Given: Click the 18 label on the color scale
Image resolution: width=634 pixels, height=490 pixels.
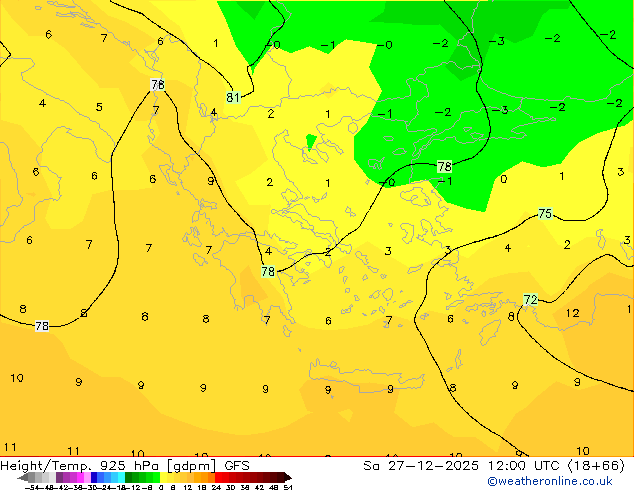Looking at the screenshot, I should pyautogui.click(x=202, y=488).
